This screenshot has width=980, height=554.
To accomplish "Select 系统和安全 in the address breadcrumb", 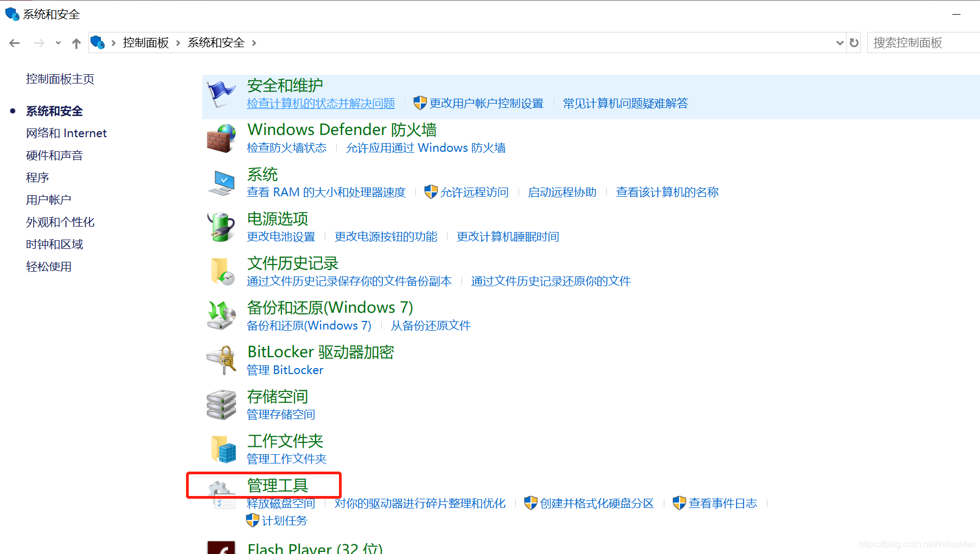I will (x=216, y=43).
